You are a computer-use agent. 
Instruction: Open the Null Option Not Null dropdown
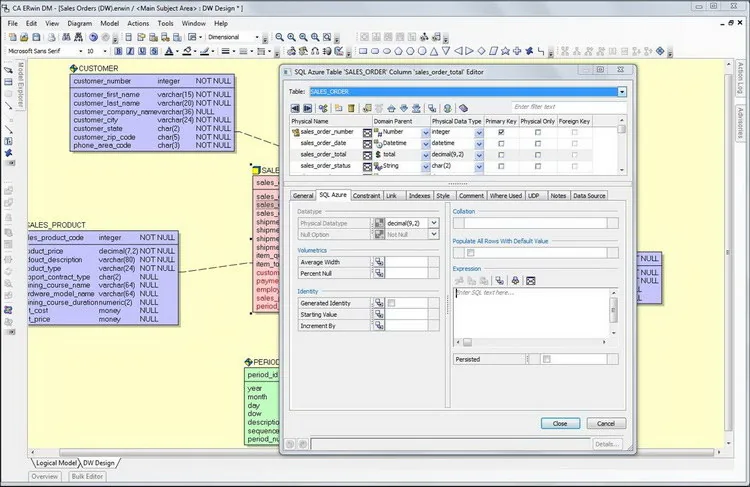433,234
